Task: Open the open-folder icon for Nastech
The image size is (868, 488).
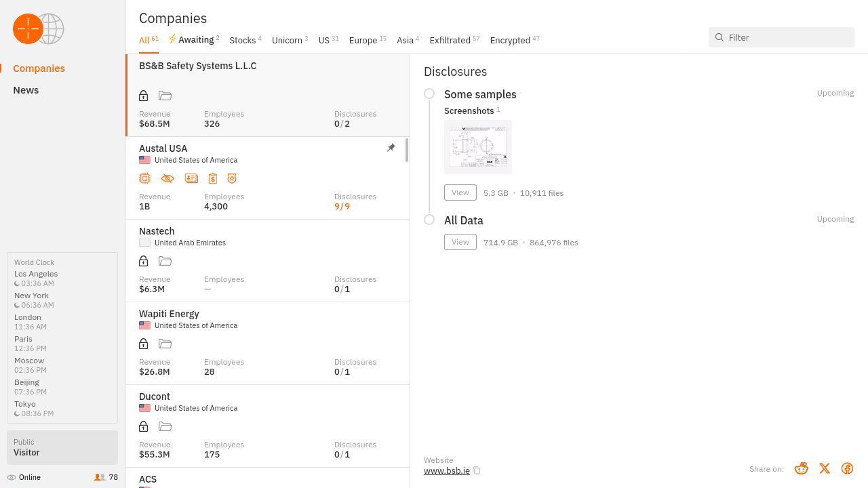Action: click(x=165, y=261)
